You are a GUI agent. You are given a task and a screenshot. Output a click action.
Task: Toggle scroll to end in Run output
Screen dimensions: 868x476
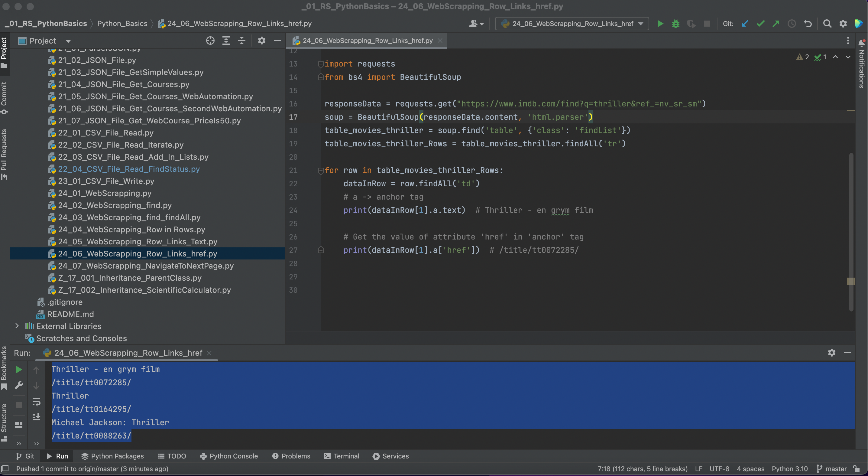36,417
